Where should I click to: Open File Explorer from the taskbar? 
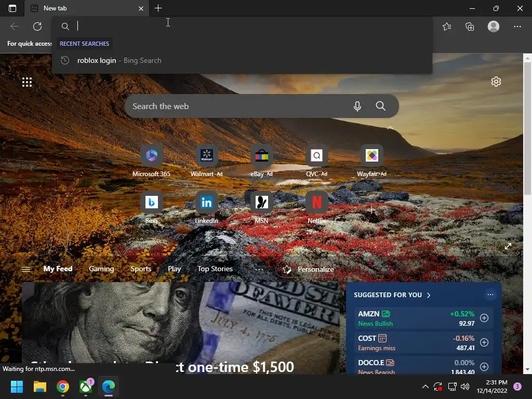tap(39, 387)
